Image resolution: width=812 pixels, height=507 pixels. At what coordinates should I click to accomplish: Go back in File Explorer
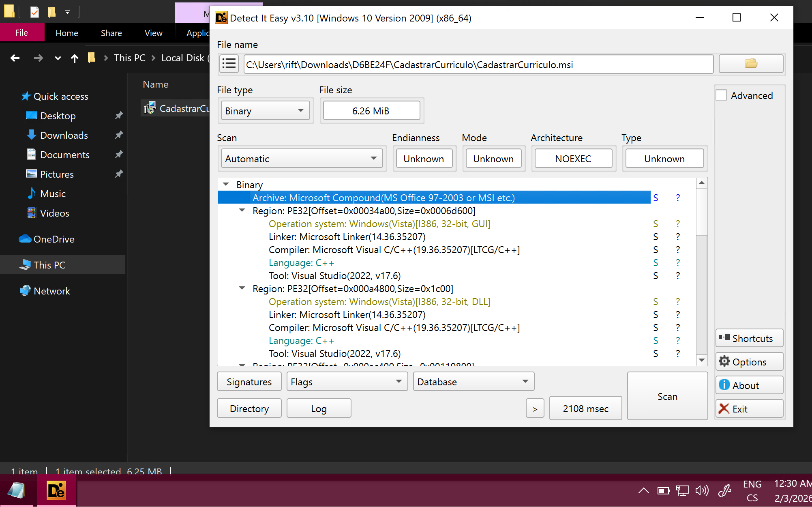click(15, 58)
